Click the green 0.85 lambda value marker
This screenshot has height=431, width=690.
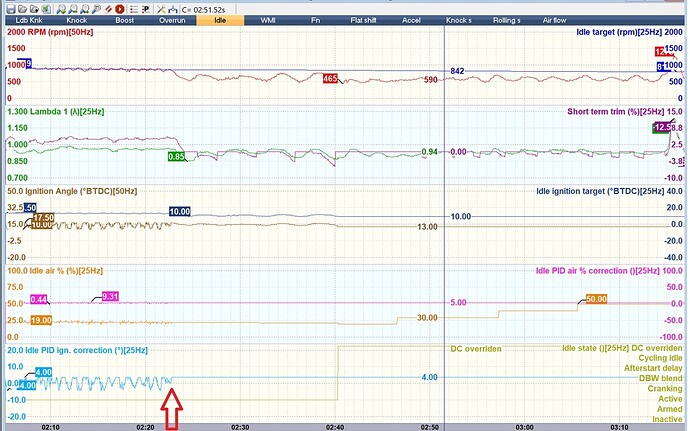[176, 157]
